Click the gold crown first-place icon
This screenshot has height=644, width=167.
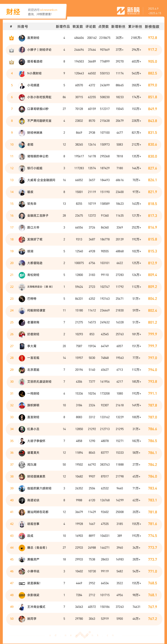[x=11, y=38]
